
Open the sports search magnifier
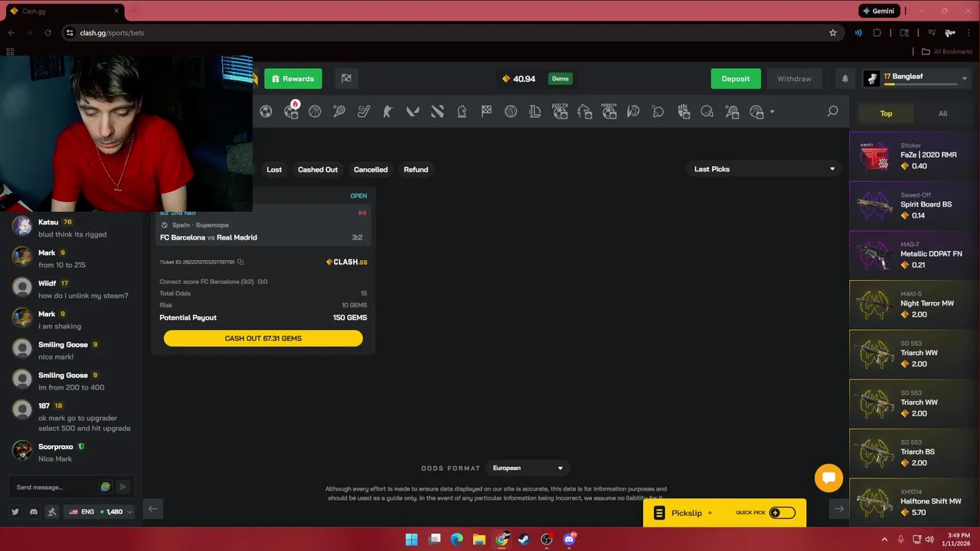coord(833,112)
